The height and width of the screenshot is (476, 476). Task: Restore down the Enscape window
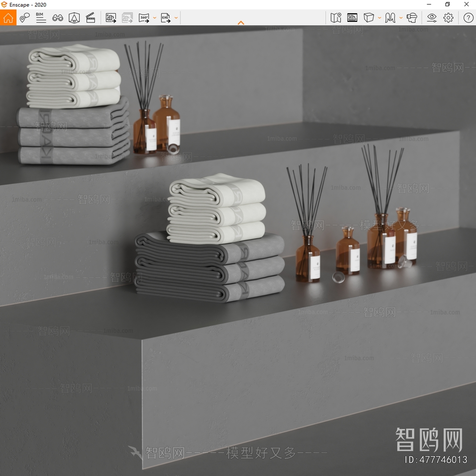click(447, 4)
